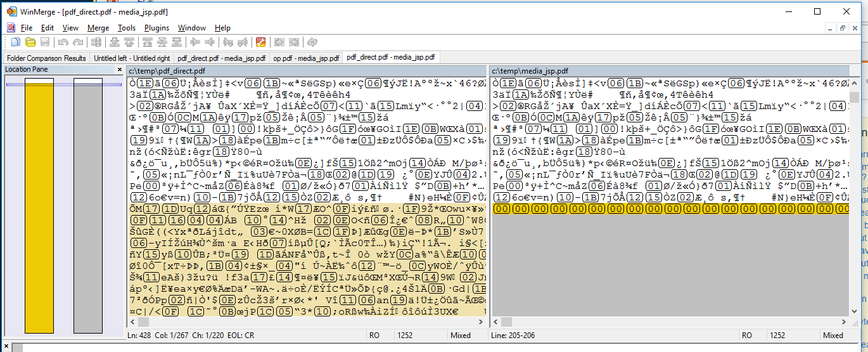The width and height of the screenshot is (868, 352).
Task: Click the Open the Tools menu
Action: tap(127, 28)
